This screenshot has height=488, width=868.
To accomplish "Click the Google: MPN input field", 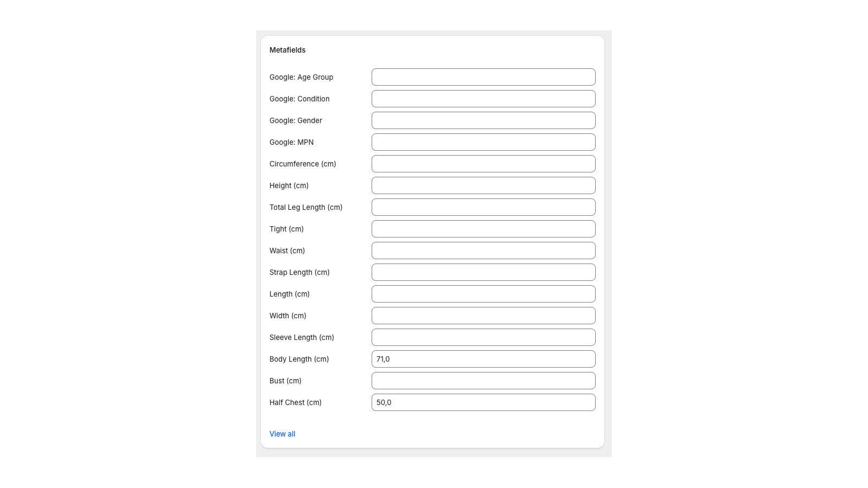I will click(x=483, y=142).
